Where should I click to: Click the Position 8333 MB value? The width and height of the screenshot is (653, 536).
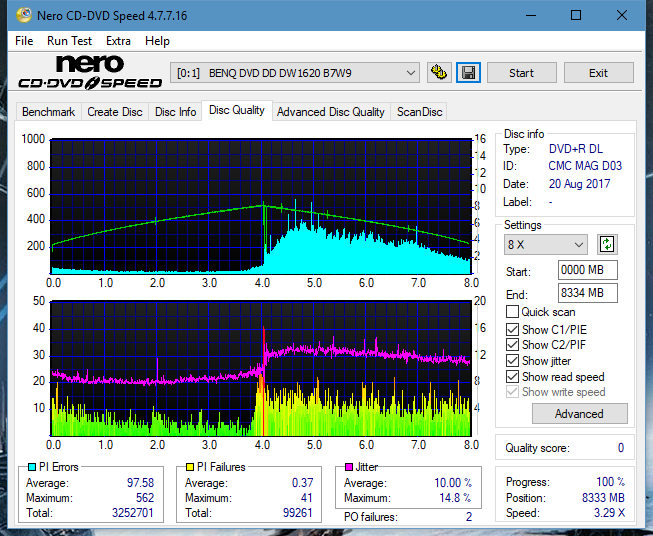click(x=603, y=498)
